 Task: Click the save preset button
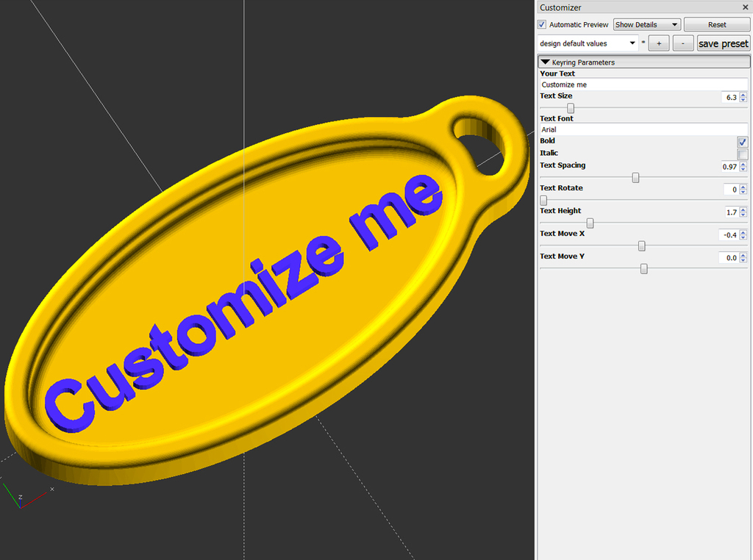point(723,43)
